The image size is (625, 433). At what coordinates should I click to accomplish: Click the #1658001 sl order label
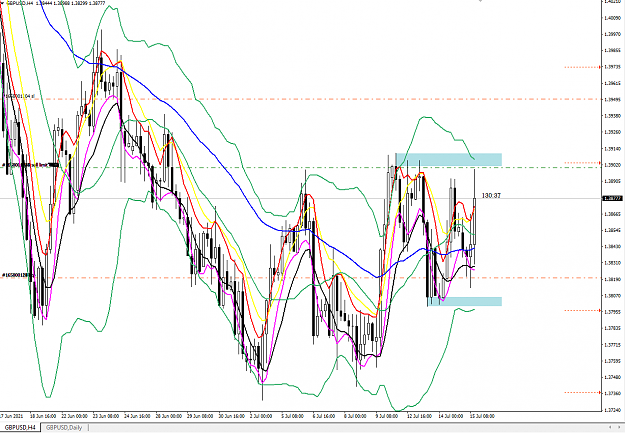click(x=19, y=96)
